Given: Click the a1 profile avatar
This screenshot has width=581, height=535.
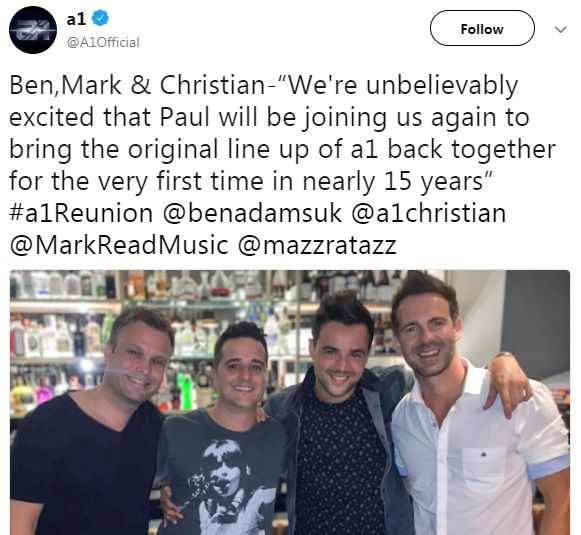Looking at the screenshot, I should click(33, 30).
